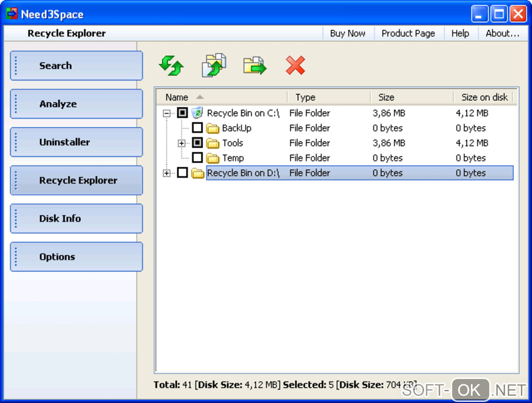Sort the list by the Type column
This screenshot has height=403, width=532.
329,97
